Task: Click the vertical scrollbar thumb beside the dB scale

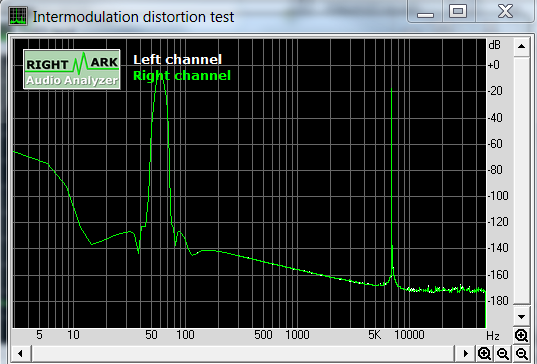Action: click(x=521, y=181)
